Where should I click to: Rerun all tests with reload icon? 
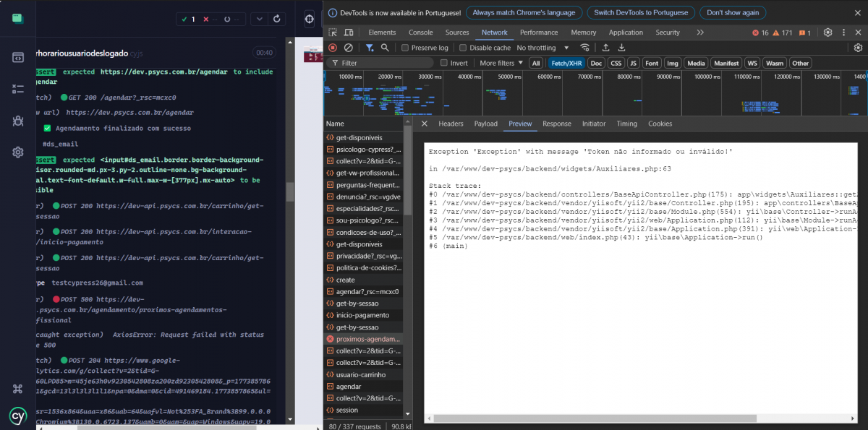coord(276,19)
